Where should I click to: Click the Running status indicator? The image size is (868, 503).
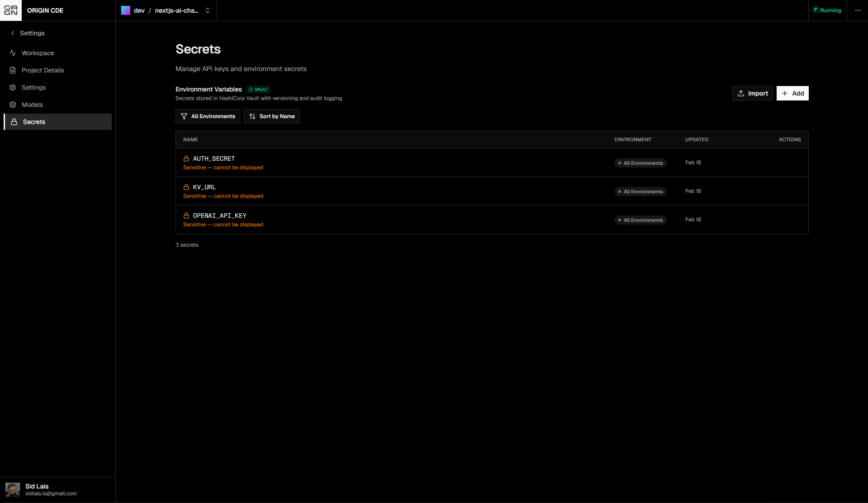[827, 10]
